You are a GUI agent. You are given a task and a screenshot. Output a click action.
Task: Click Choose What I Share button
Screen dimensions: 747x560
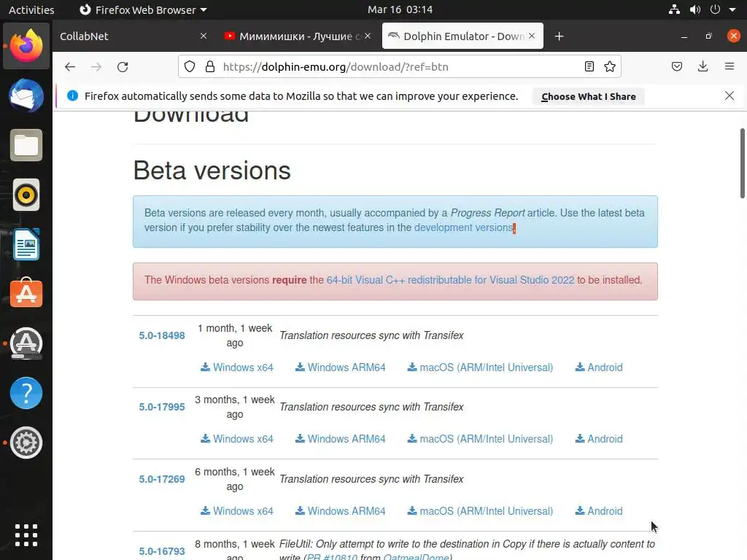point(589,96)
